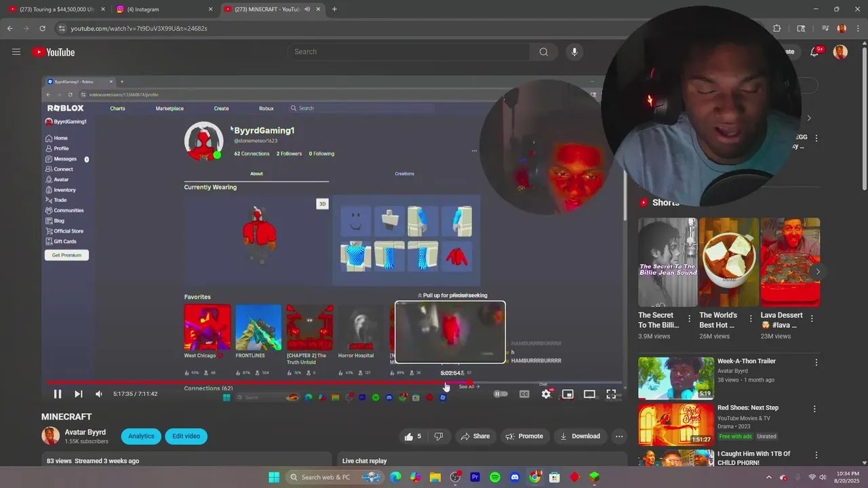Switch to theater mode
The width and height of the screenshot is (868, 488).
589,394
